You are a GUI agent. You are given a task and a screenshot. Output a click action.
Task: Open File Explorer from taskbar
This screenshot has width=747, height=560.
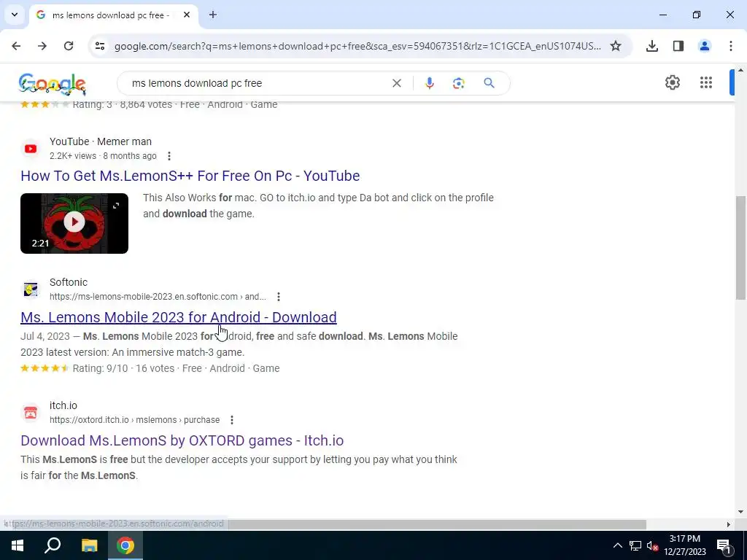[x=89, y=545]
